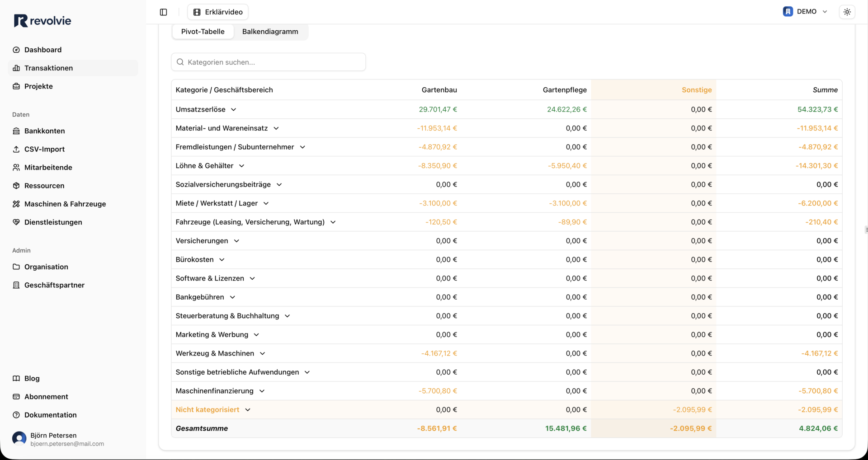The image size is (868, 460).
Task: Expand the Nicht kategorisiert row
Action: [x=248, y=410]
